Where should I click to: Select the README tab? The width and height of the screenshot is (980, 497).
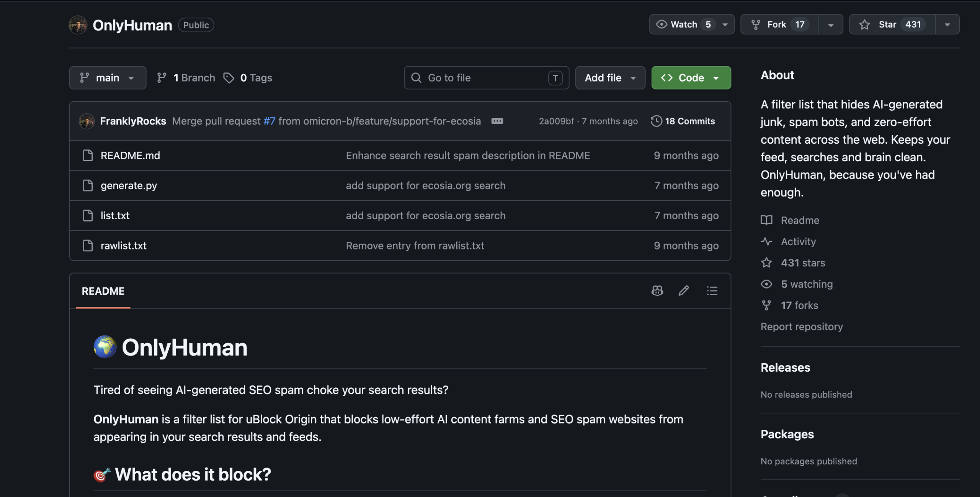(103, 291)
